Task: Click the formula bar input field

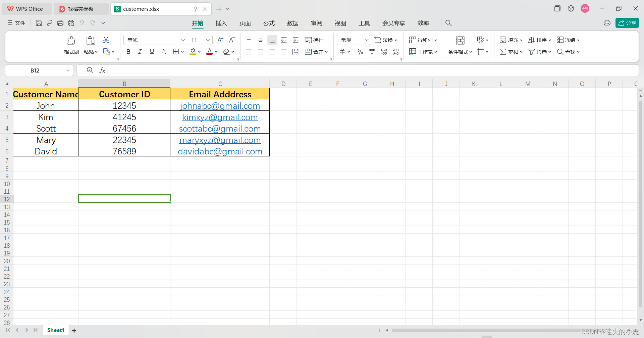Action: (x=374, y=70)
